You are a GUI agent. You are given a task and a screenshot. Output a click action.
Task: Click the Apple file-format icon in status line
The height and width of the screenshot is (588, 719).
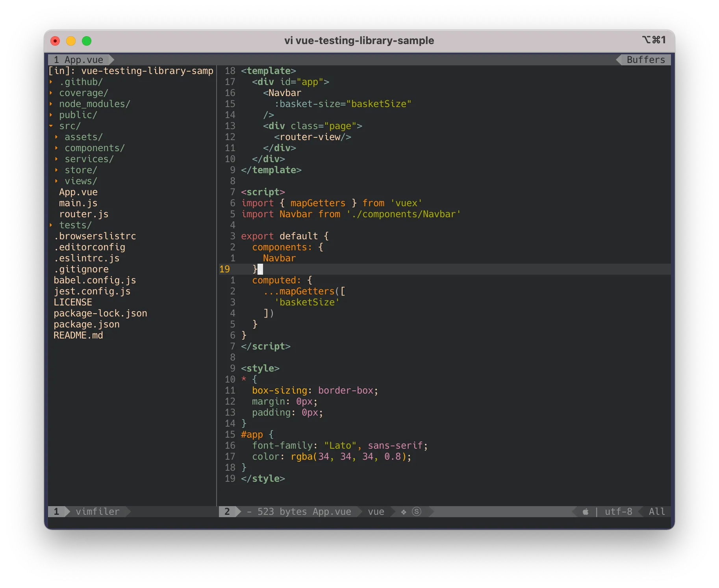coord(586,512)
